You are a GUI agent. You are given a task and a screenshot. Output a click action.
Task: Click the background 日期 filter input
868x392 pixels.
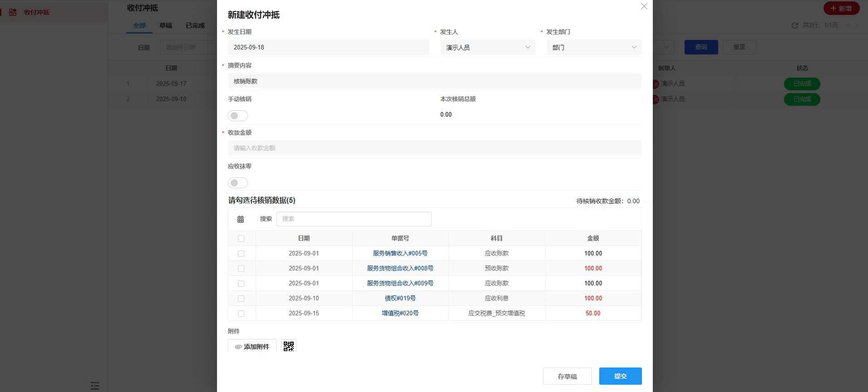click(x=188, y=47)
